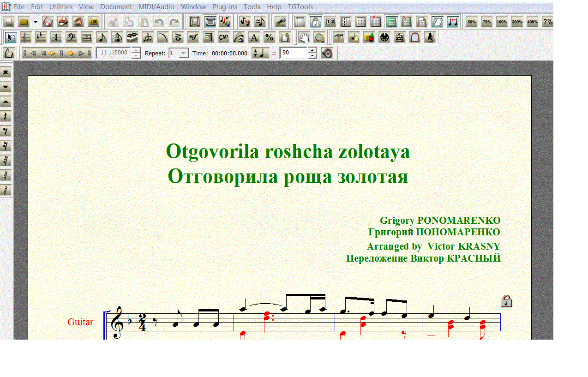588x377 pixels.
Task: Pick the Resize percent tool
Action: tap(270, 37)
